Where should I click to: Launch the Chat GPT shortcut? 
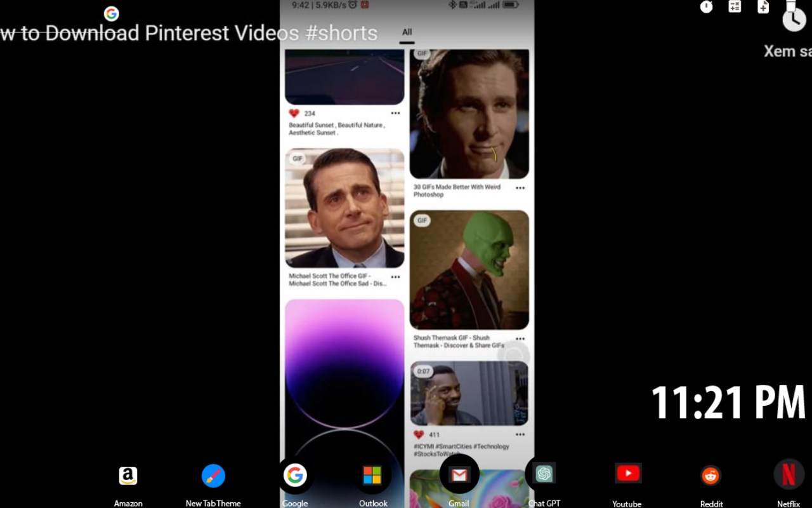pyautogui.click(x=544, y=474)
